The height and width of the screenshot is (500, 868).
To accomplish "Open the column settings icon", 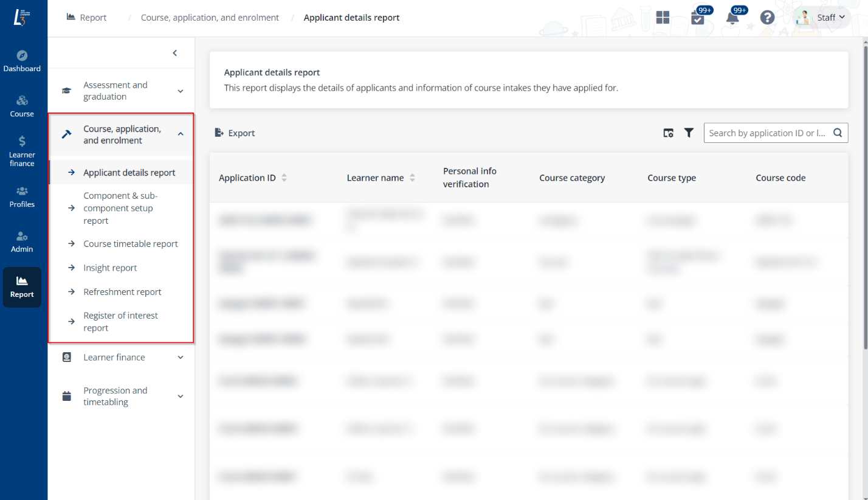I will click(x=668, y=133).
